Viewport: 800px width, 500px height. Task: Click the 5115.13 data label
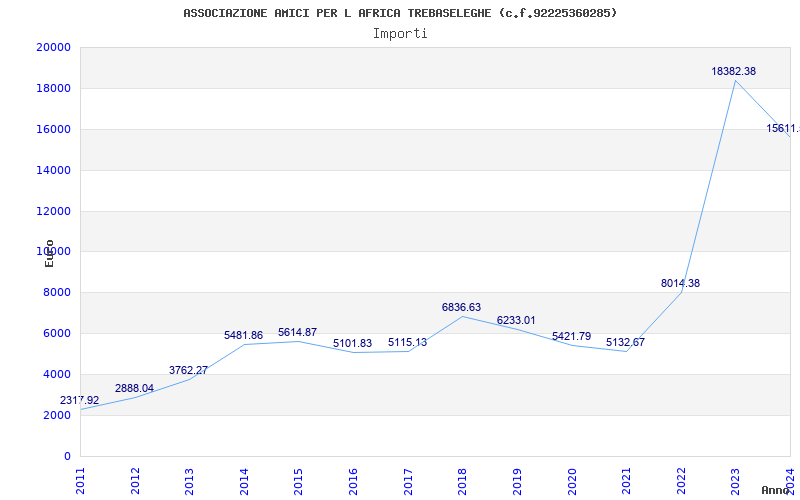click(x=407, y=343)
